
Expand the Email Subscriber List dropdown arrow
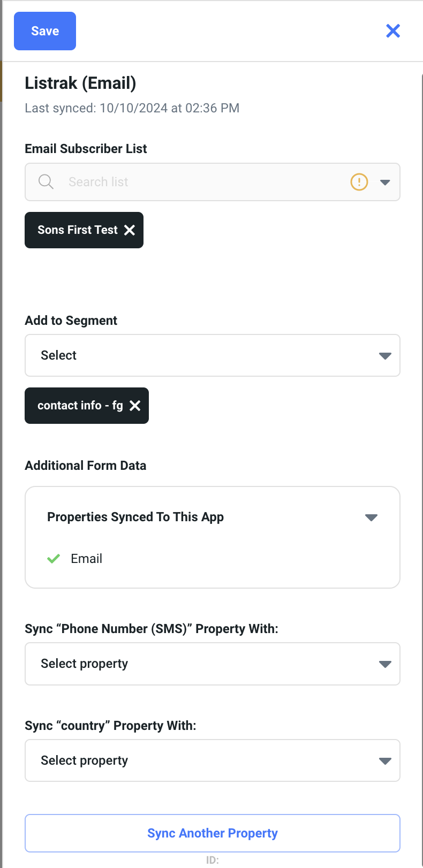point(385,182)
